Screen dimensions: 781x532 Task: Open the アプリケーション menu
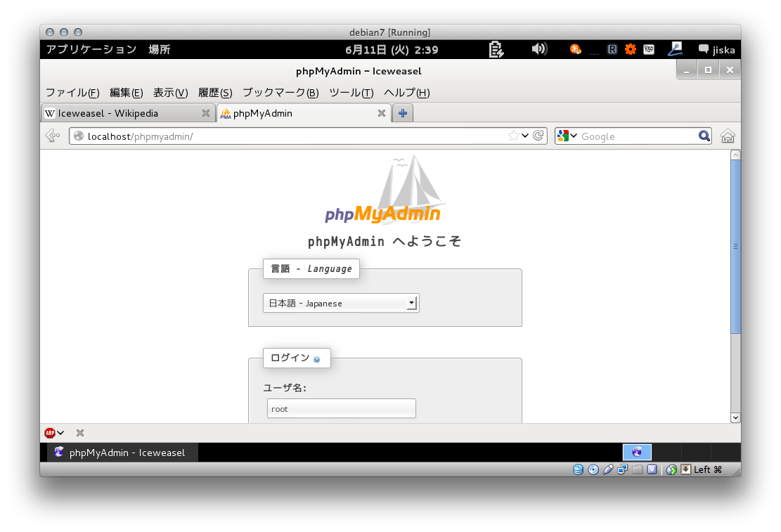coord(91,49)
